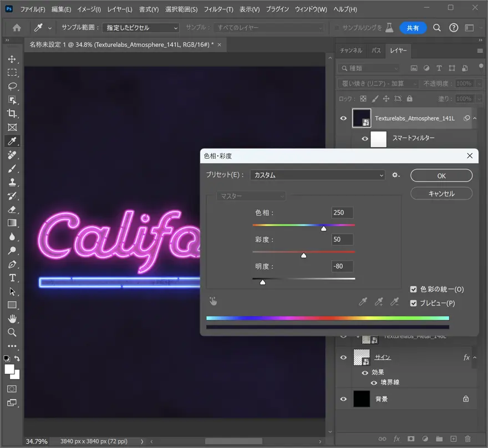The height and width of the screenshot is (448, 488).
Task: Click the Home icon in options bar
Action: point(17,28)
